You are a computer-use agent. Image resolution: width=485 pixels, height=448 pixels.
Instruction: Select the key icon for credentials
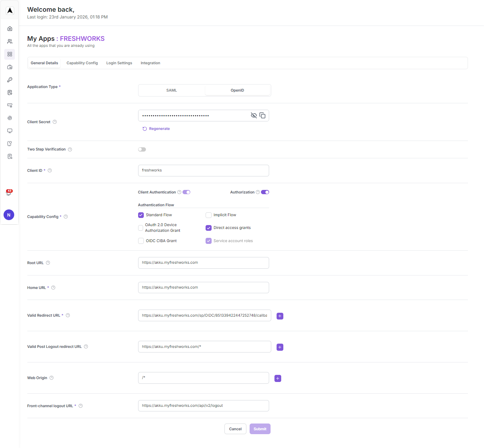click(x=10, y=80)
